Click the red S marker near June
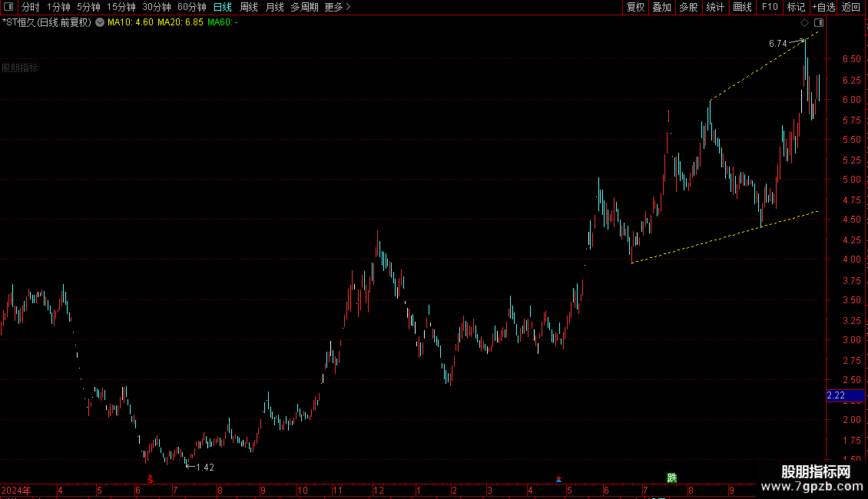Viewport: 868px width, 499px height. 150,479
